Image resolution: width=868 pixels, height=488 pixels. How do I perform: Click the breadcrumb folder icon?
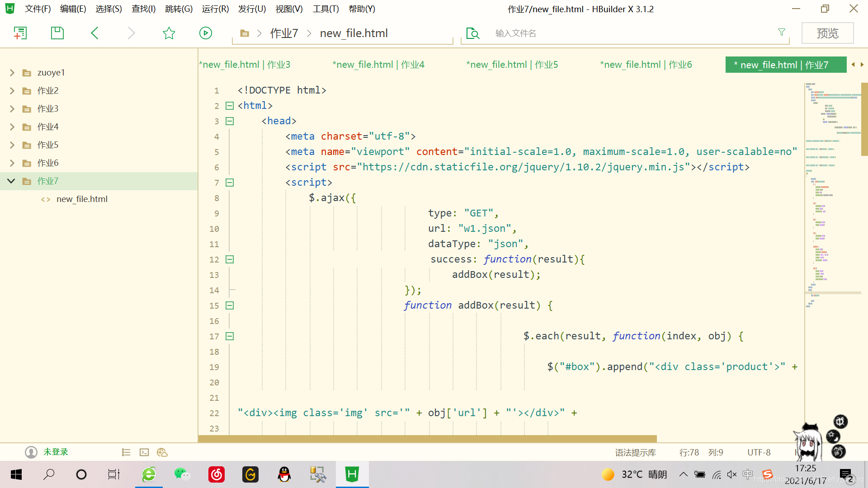[x=245, y=33]
